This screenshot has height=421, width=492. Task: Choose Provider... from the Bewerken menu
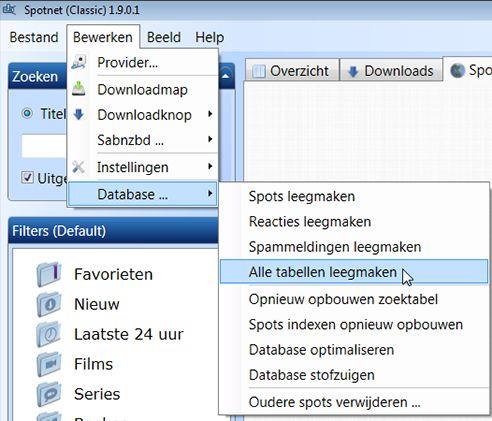click(x=143, y=62)
